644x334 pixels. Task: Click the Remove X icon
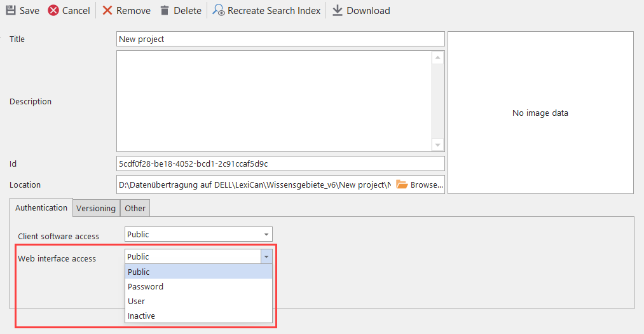tap(107, 11)
